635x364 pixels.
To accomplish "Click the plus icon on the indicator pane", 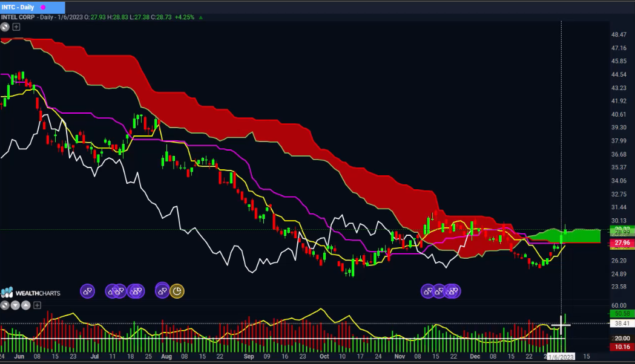I will 37,305.
